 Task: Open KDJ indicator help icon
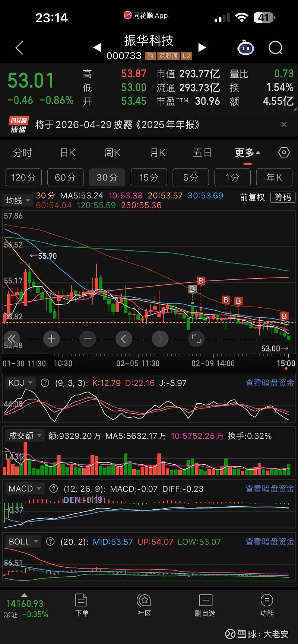point(45,382)
